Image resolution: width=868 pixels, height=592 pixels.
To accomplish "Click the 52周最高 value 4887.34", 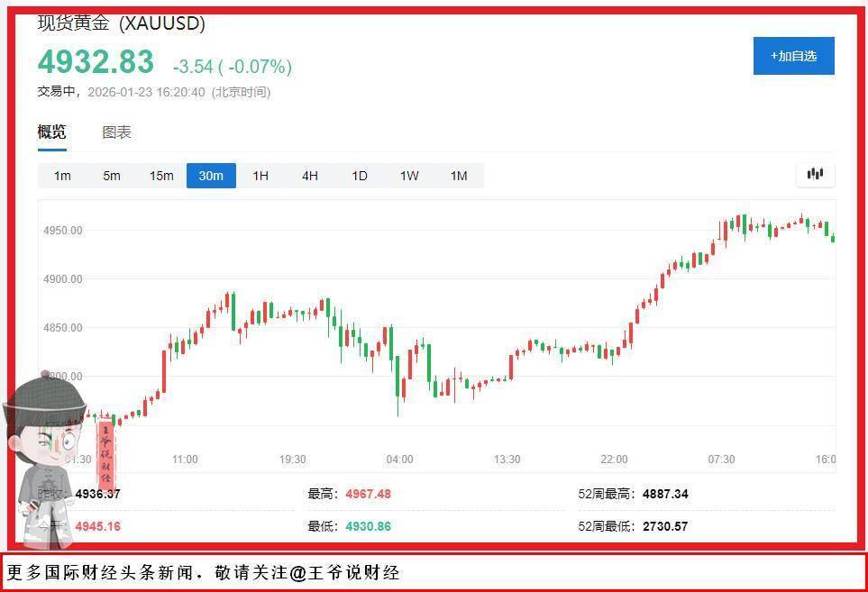I will pos(665,494).
